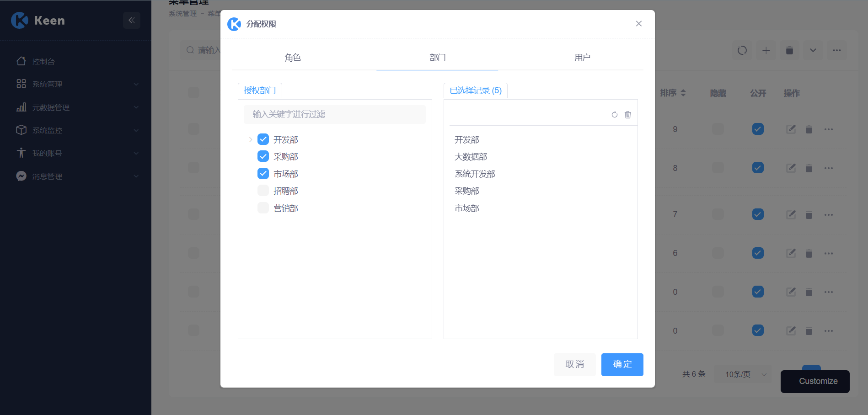Select 采购部 in the selected records list
Screen dimensions: 868x415
(x=466, y=191)
